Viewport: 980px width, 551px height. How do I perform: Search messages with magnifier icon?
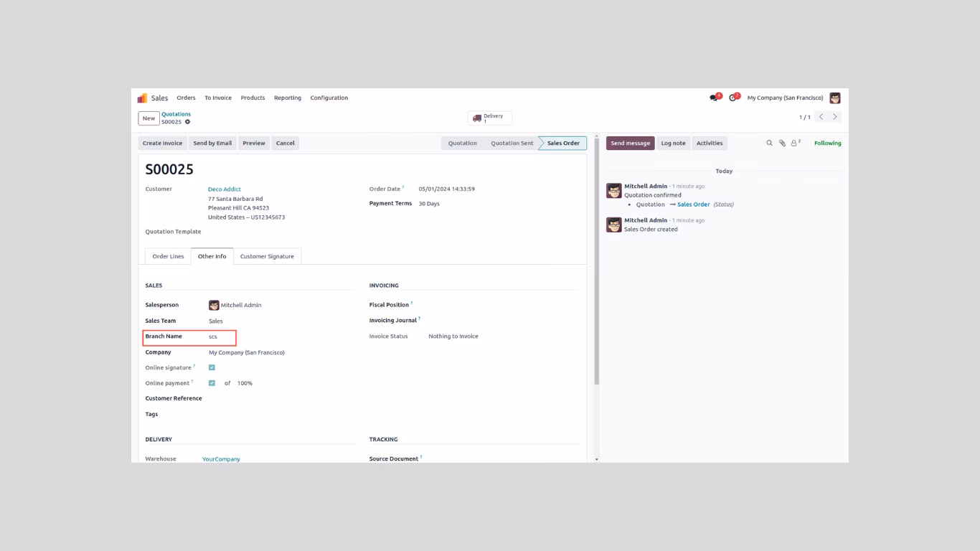click(769, 143)
